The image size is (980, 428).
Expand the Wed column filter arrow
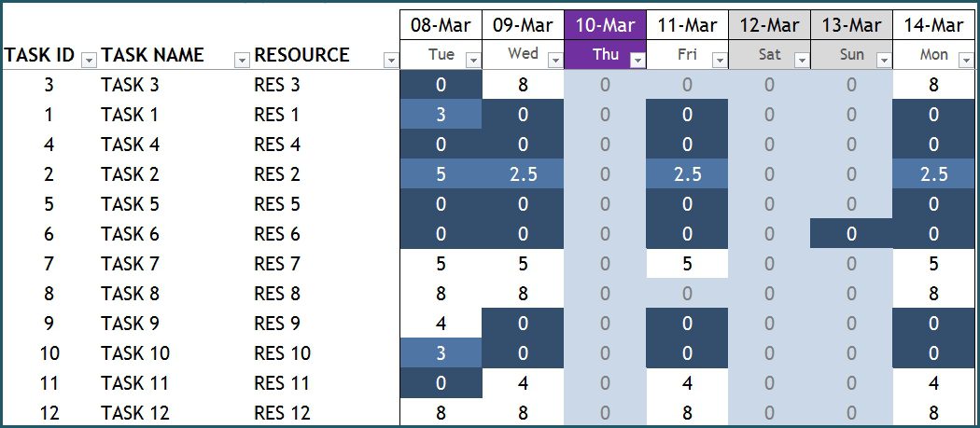point(555,60)
